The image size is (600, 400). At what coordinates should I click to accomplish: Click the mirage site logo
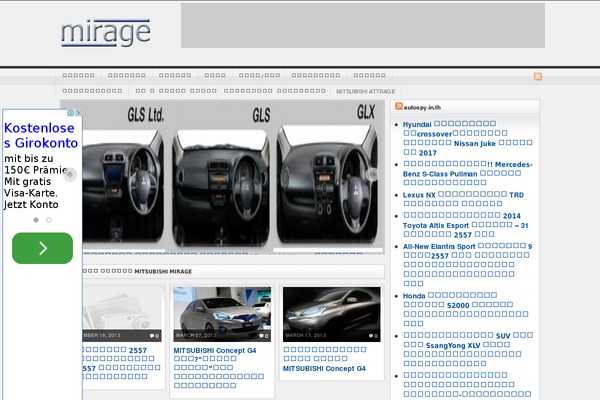(106, 33)
